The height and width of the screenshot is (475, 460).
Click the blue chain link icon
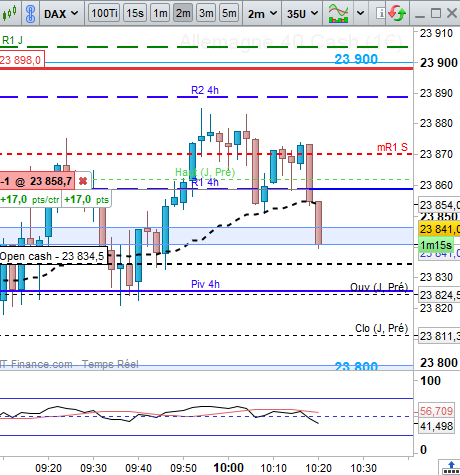[30, 13]
